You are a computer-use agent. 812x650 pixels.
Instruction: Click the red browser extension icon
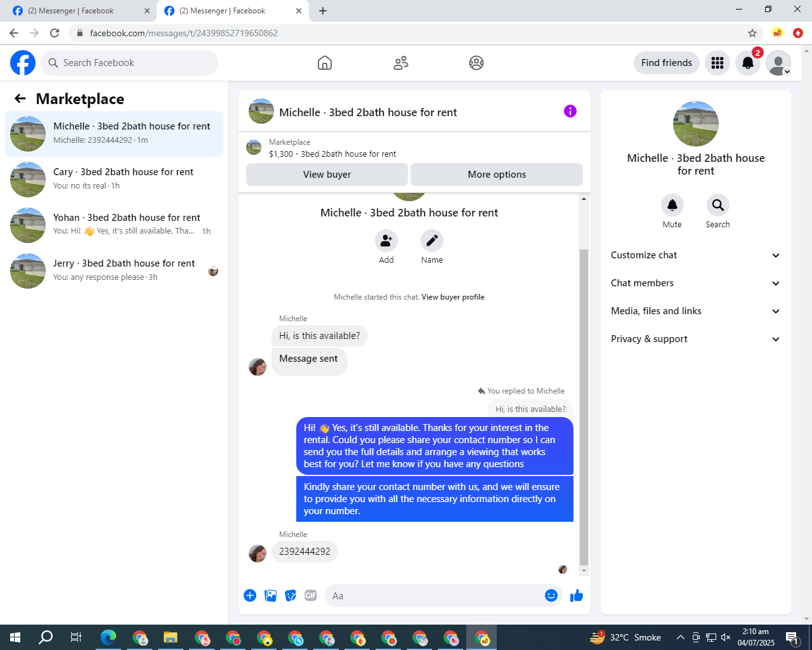[798, 33]
